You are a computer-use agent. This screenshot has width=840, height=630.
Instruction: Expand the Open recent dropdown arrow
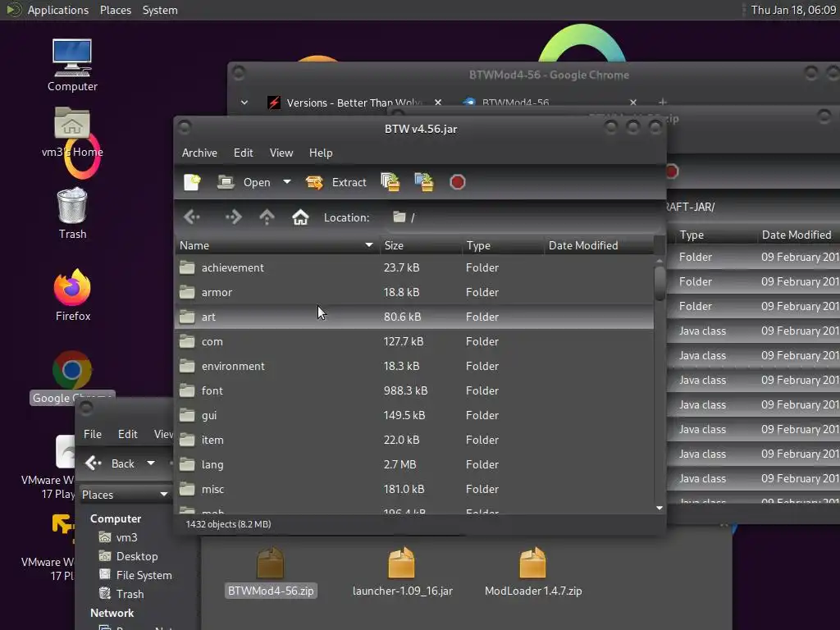pos(287,181)
